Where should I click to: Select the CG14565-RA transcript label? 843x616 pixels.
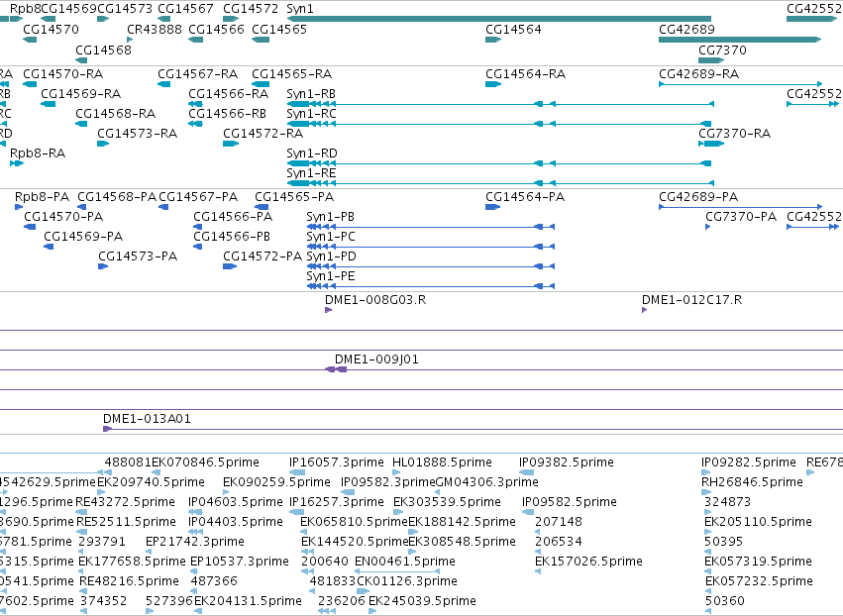click(292, 73)
